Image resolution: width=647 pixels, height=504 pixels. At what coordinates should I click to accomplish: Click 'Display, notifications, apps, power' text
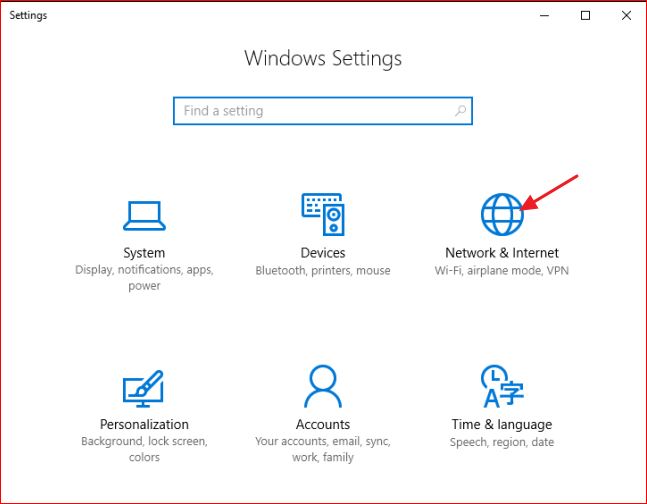tap(144, 277)
